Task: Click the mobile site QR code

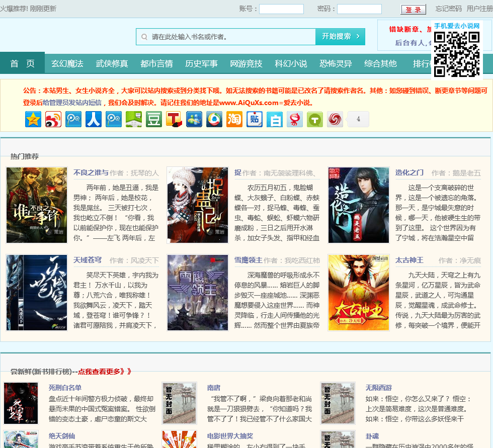Action: [x=457, y=54]
